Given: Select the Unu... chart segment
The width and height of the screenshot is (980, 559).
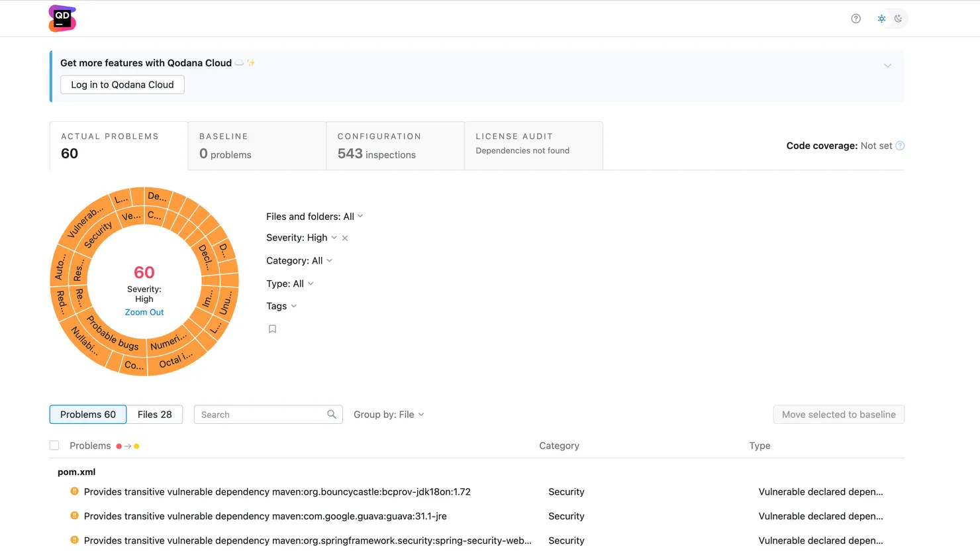Looking at the screenshot, I should [226, 303].
